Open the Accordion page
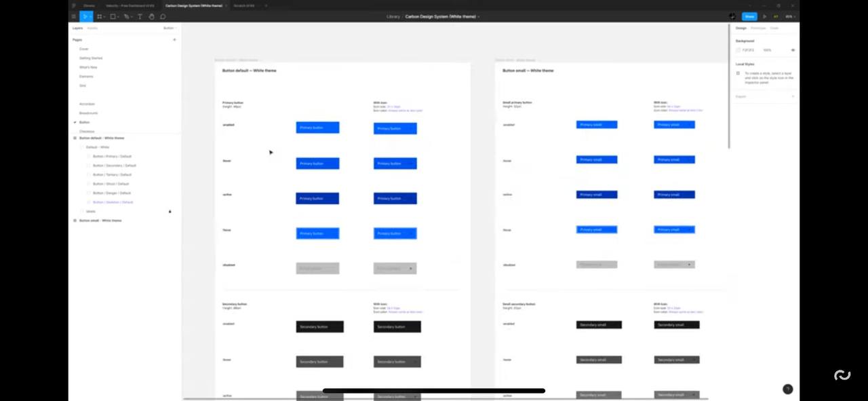 (87, 104)
